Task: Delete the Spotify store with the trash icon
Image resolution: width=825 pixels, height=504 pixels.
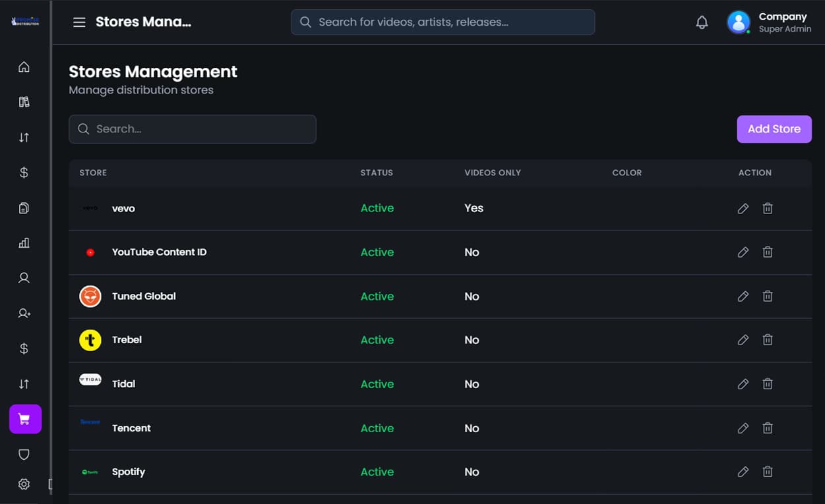Action: pyautogui.click(x=768, y=471)
